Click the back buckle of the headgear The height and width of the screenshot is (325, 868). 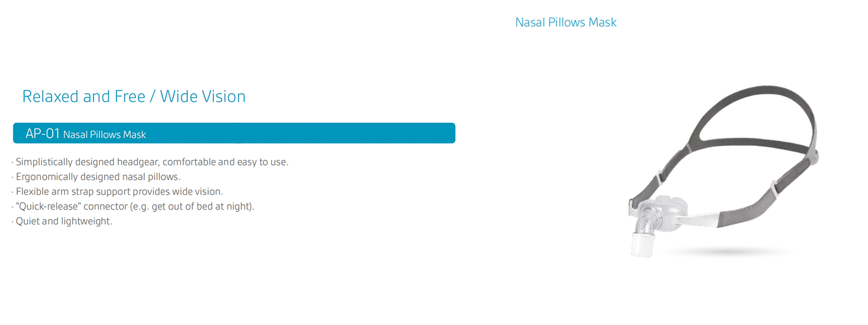pos(815,158)
